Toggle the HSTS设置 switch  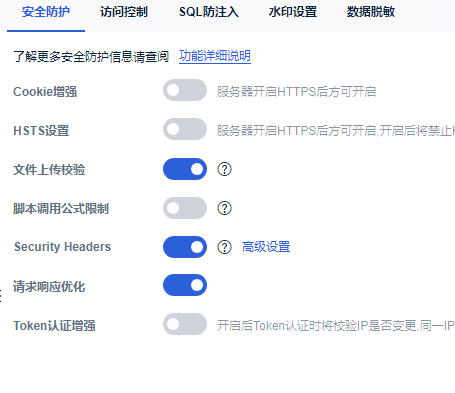point(185,129)
